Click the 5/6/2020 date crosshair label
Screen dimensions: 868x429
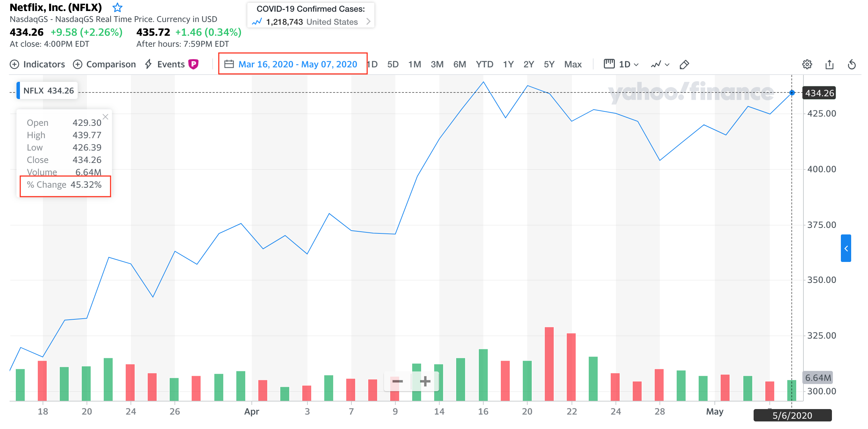(792, 415)
